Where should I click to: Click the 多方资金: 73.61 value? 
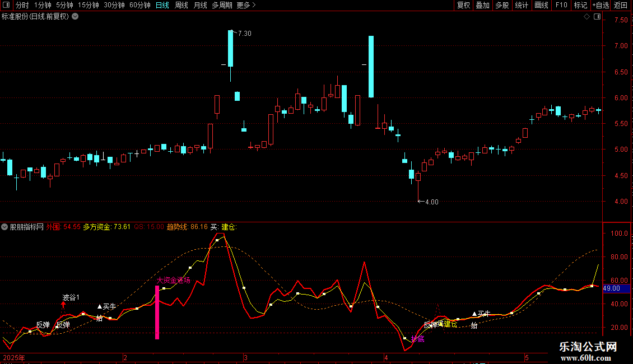(x=106, y=227)
